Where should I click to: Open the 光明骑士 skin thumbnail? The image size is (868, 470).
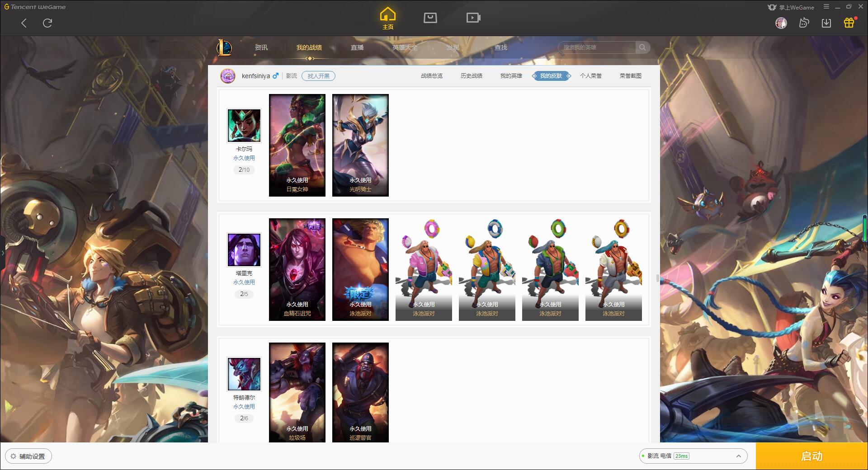click(x=360, y=145)
